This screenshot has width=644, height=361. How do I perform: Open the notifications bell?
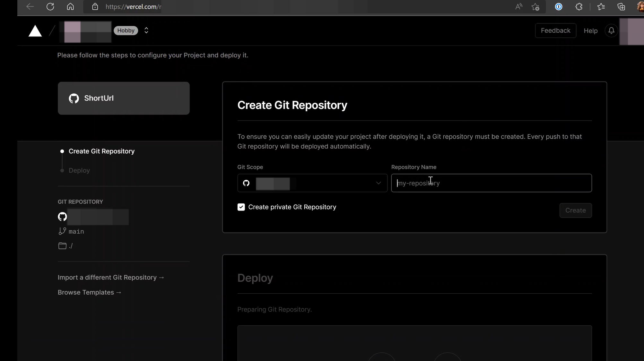coord(611,30)
